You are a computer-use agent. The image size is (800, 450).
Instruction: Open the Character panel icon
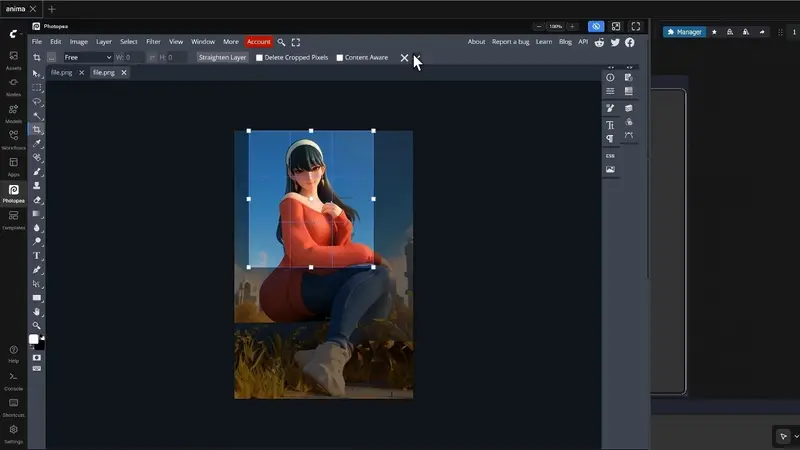610,125
